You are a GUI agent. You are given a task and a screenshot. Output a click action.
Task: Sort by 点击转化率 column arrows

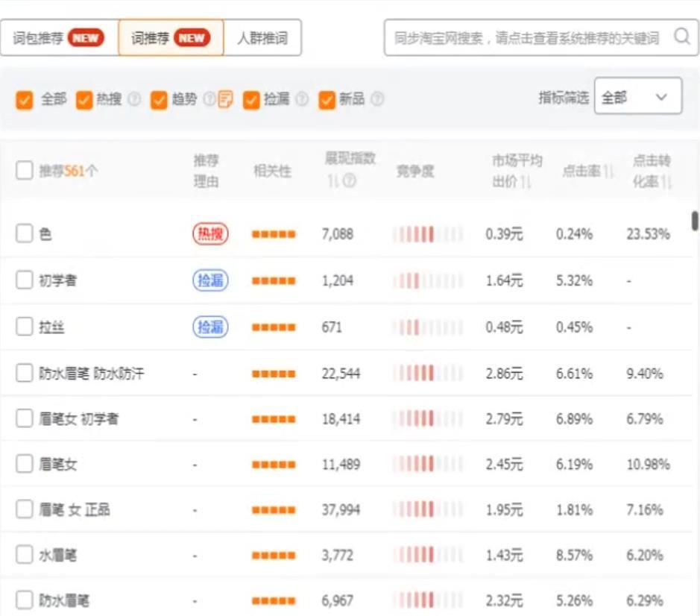click(x=666, y=181)
